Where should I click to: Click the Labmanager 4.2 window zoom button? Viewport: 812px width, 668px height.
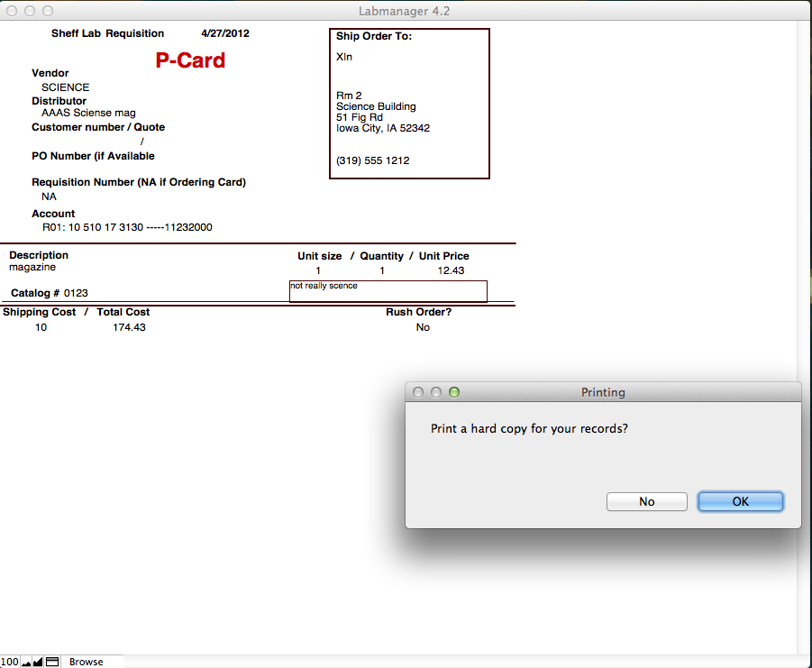pos(48,10)
